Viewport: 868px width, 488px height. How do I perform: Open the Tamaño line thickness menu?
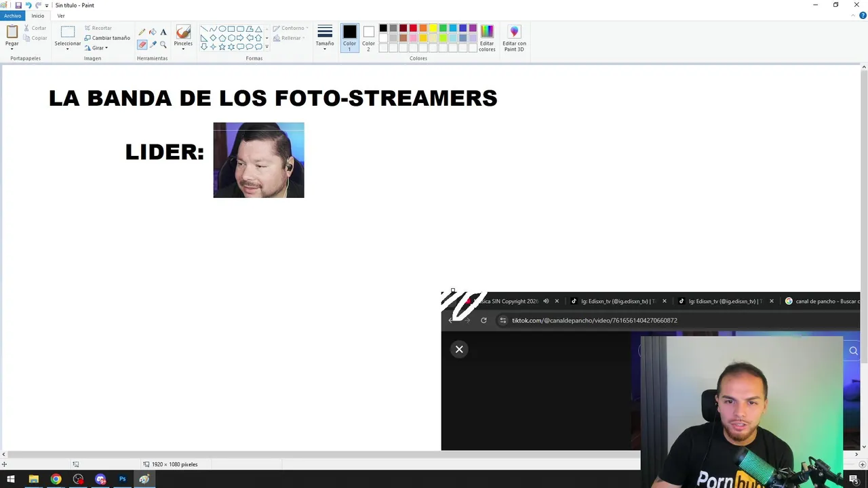click(325, 37)
